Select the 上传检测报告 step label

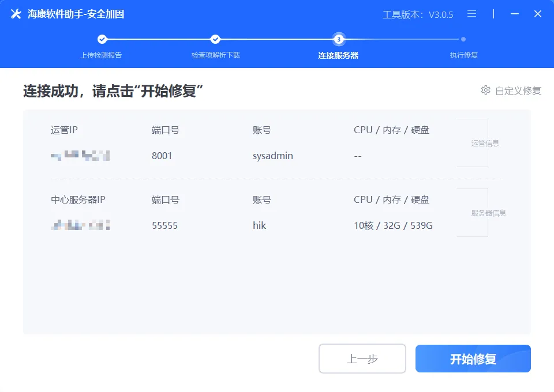click(x=101, y=55)
